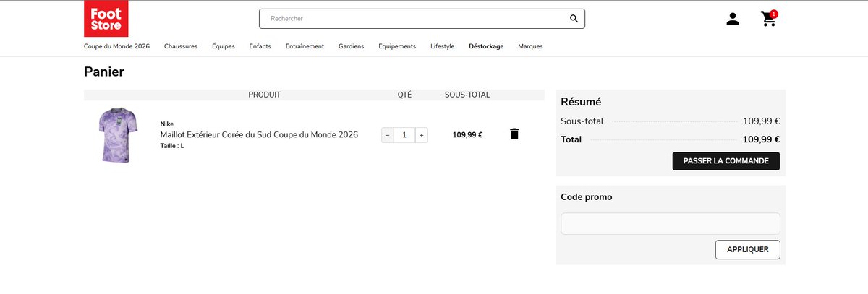Click the promo code input field
The height and width of the screenshot is (294, 868).
(x=671, y=223)
